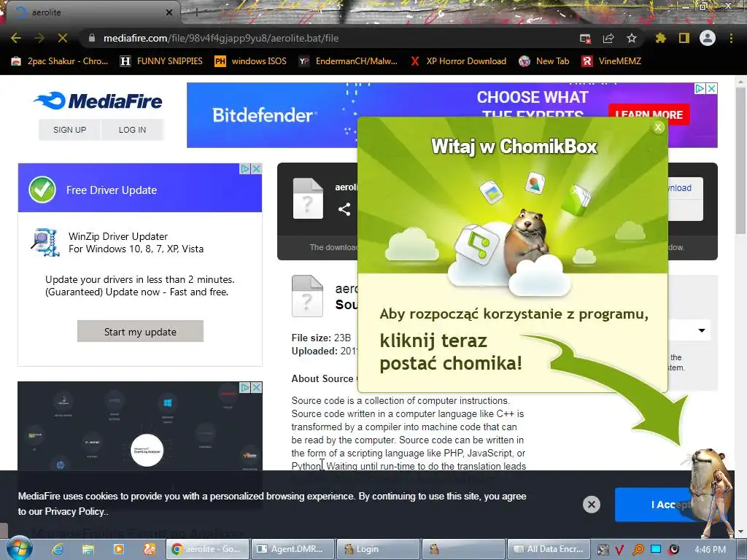
Task: Click the page's vertical scrollbar thumb
Action: click(741, 160)
